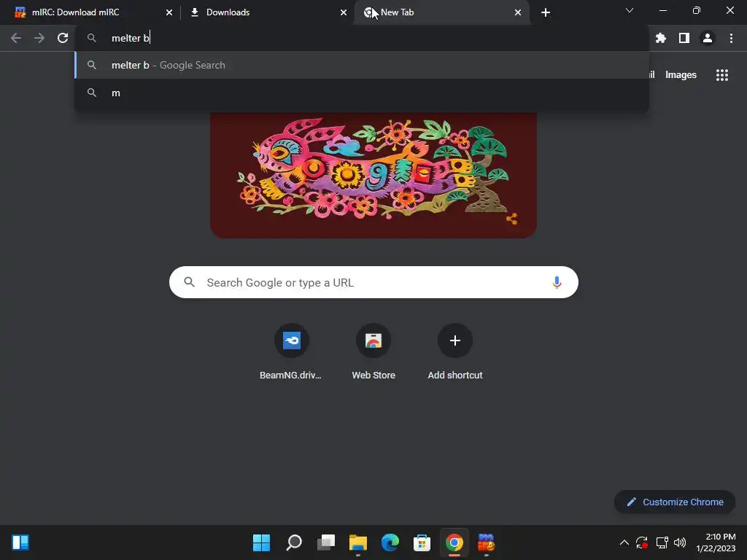Open the Images link
Screen dimensions: 747x560
[681, 75]
